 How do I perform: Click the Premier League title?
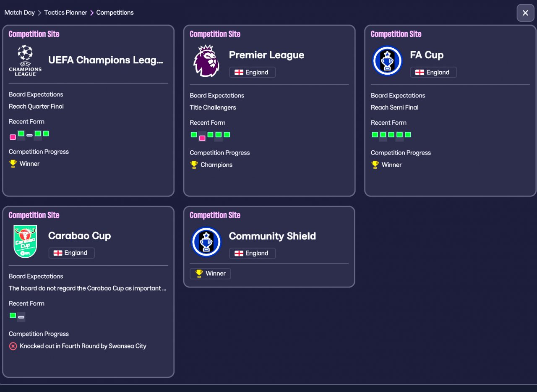[x=266, y=55]
